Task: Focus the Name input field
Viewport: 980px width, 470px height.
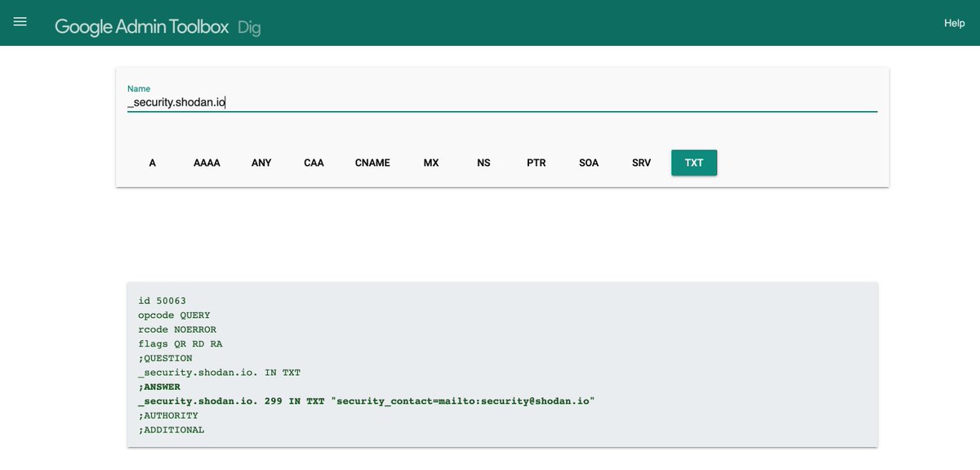Action: (x=502, y=102)
